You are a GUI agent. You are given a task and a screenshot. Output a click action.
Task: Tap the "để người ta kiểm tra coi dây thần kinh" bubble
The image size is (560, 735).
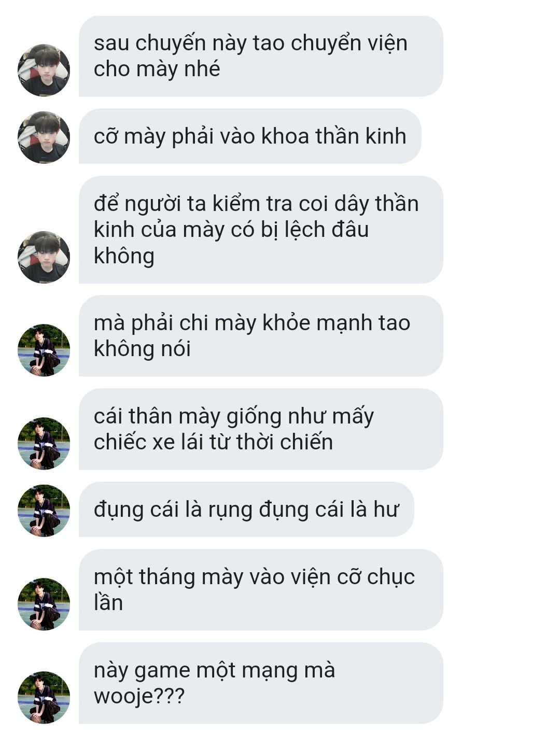[261, 230]
